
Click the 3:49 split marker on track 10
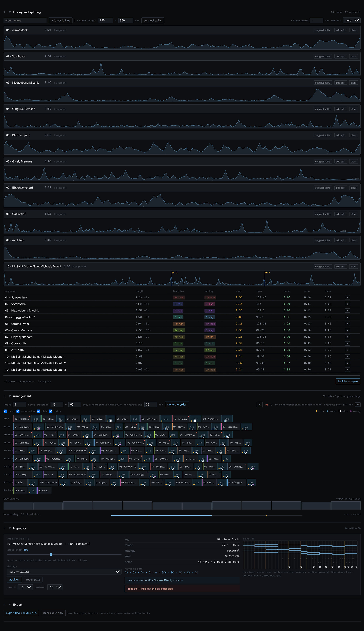171,278
